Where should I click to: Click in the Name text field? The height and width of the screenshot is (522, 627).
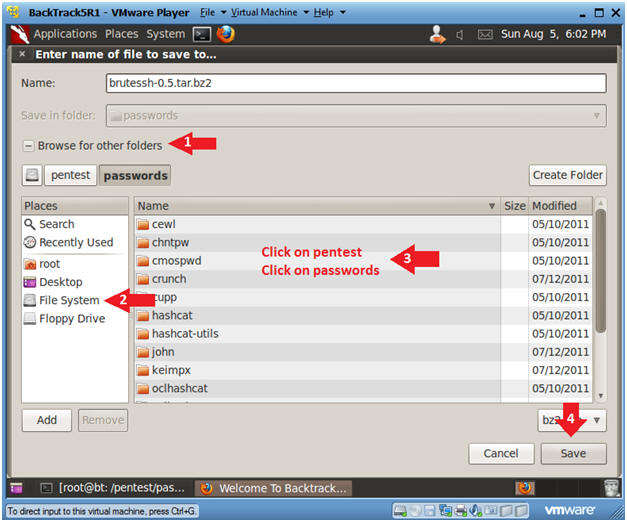coord(356,83)
